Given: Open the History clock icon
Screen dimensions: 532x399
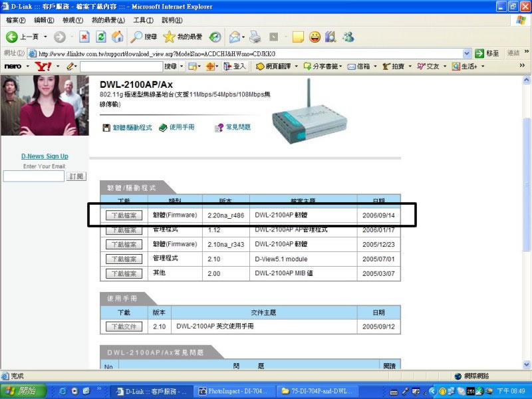Looking at the screenshot, I should coord(215,37).
